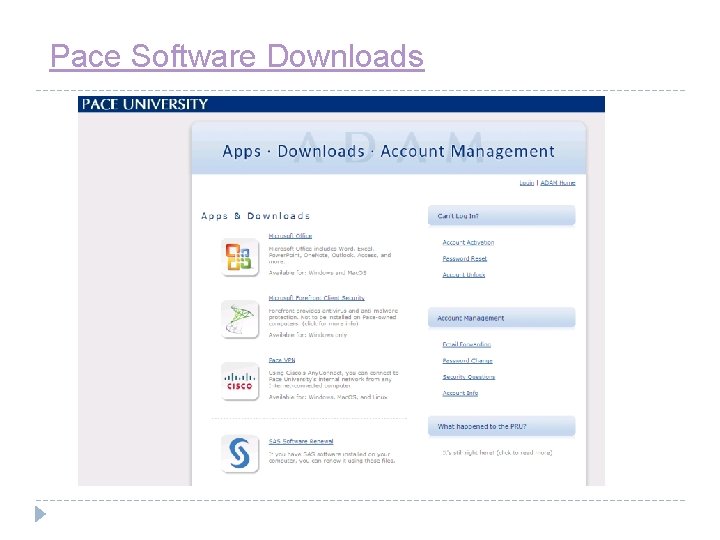Click the Cisco Pace VPN icon

240,381
